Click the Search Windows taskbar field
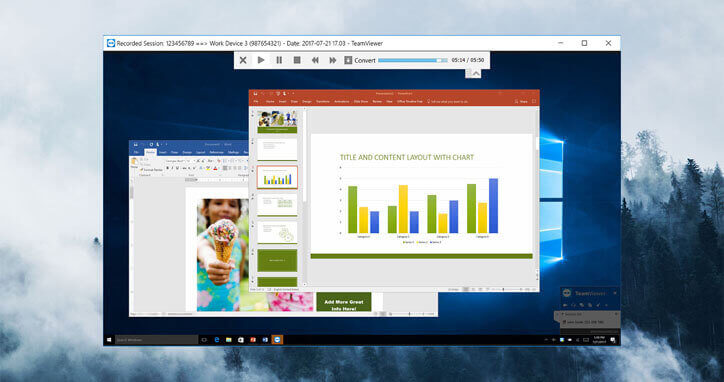Image resolution: width=724 pixels, height=382 pixels. pyautogui.click(x=157, y=340)
